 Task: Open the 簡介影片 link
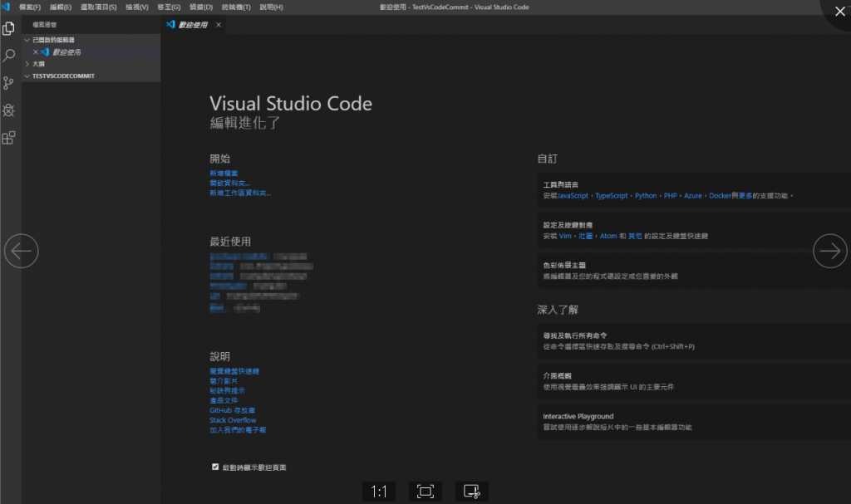(224, 381)
